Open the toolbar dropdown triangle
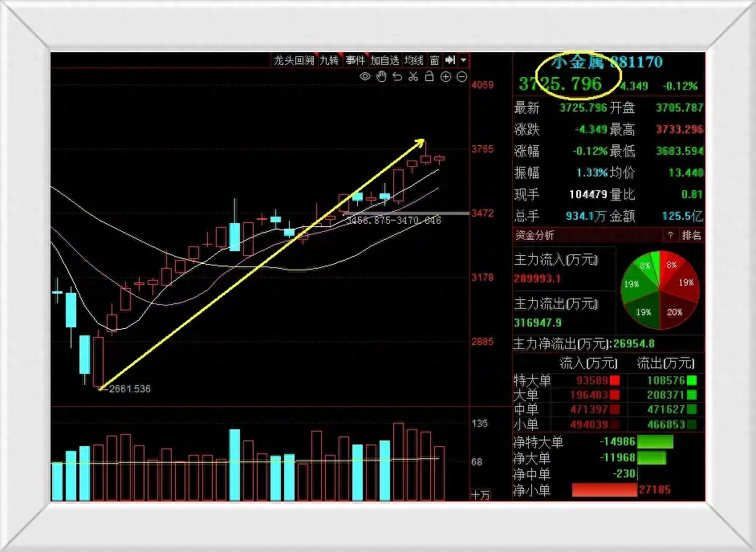Screen dimensions: 756x552 (464, 60)
